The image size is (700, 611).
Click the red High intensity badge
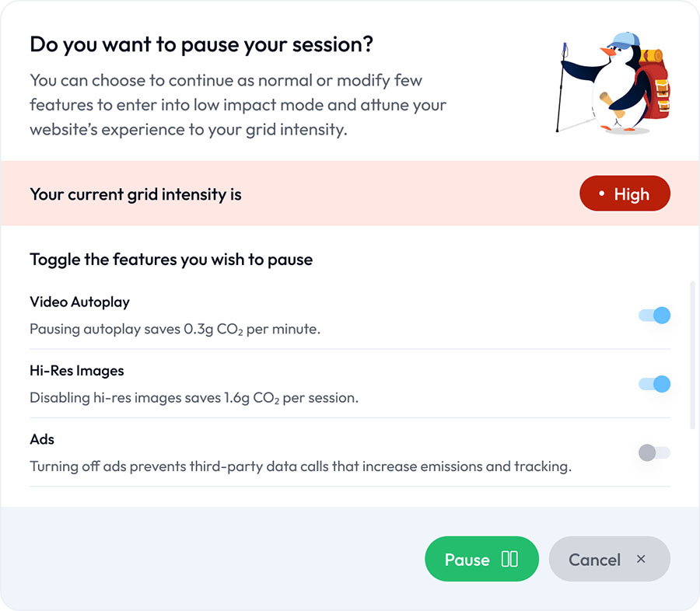pyautogui.click(x=625, y=194)
